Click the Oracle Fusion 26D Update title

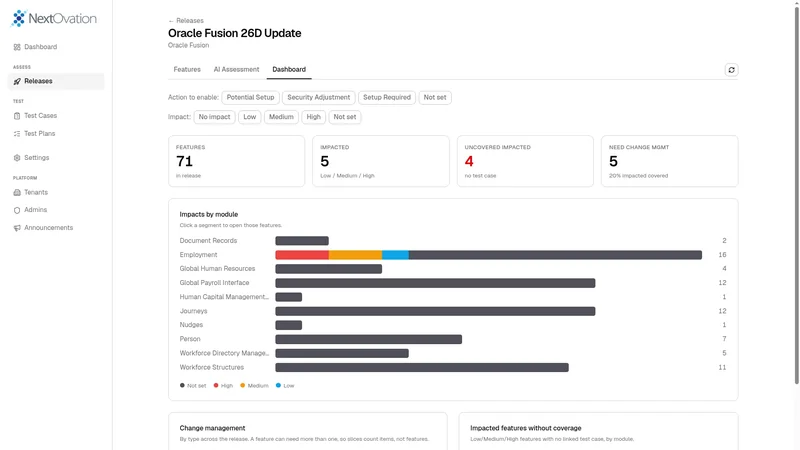click(x=235, y=33)
